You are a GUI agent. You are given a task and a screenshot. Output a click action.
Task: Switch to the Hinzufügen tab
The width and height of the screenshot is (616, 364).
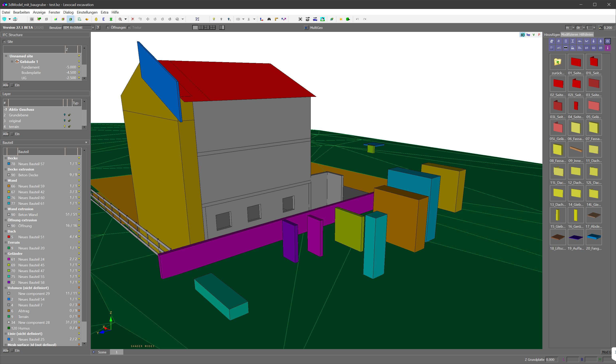point(552,35)
